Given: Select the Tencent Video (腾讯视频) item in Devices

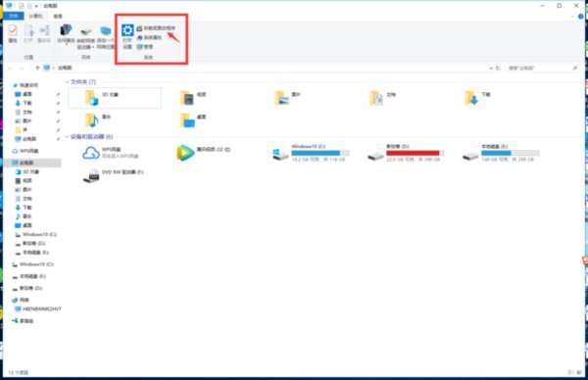Looking at the screenshot, I should coord(204,153).
